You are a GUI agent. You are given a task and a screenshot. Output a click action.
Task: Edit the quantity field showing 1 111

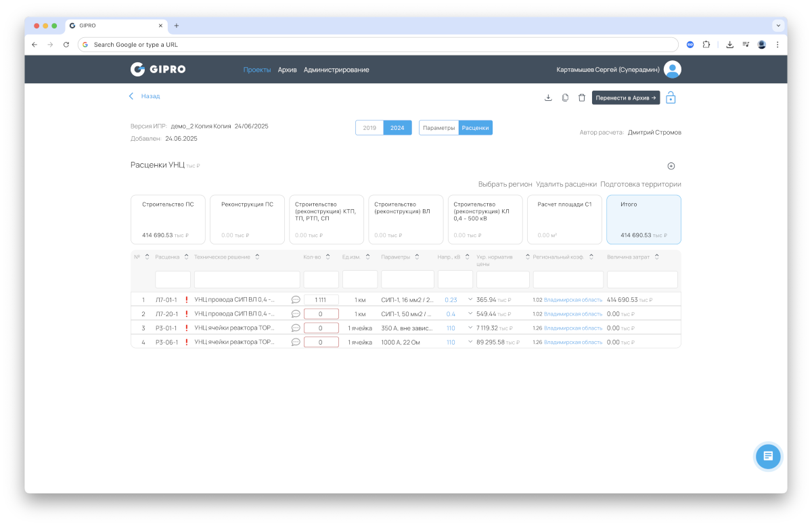pyautogui.click(x=321, y=299)
